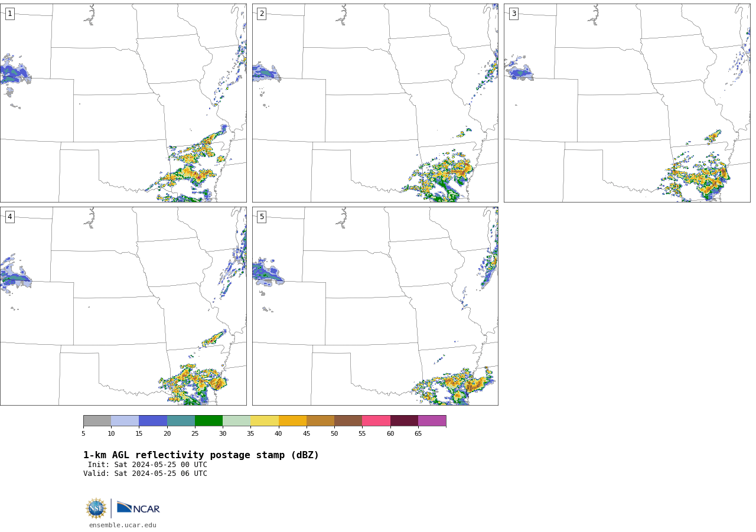Screen dimensions: 756x532
Task: Click the plot title '1-km AGL reflectivity postage stamp (dBZ)'
Action: point(201,455)
